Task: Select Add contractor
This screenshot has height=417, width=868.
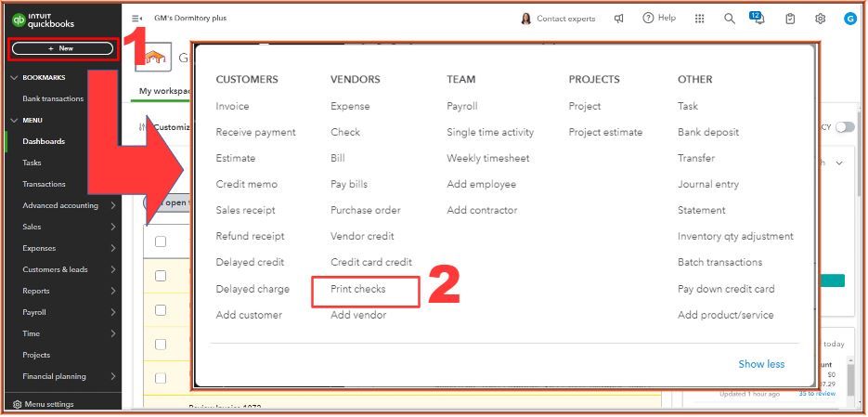Action: [x=482, y=211]
